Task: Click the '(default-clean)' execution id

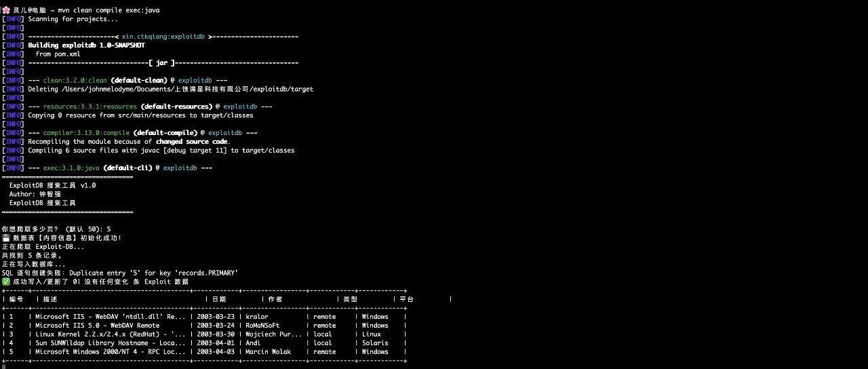Action: click(140, 80)
